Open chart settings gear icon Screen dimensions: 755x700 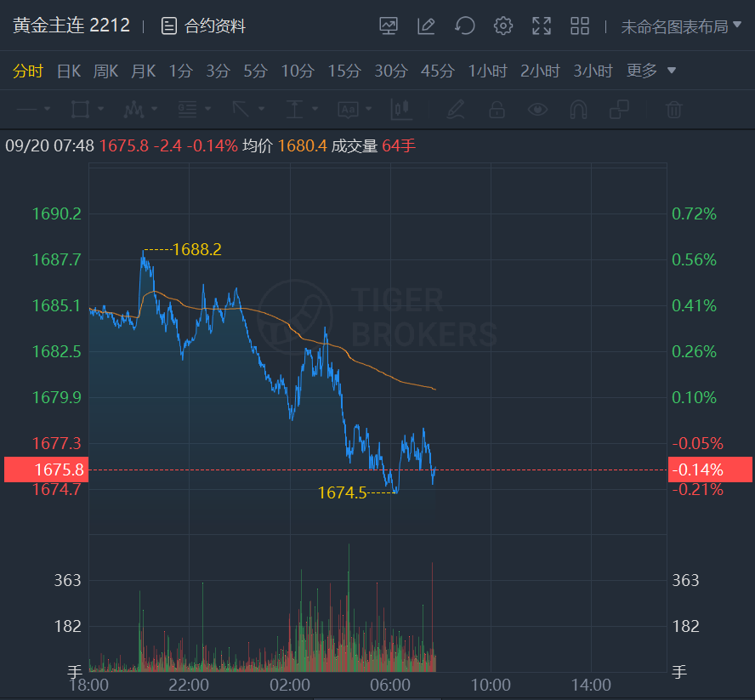[x=503, y=26]
